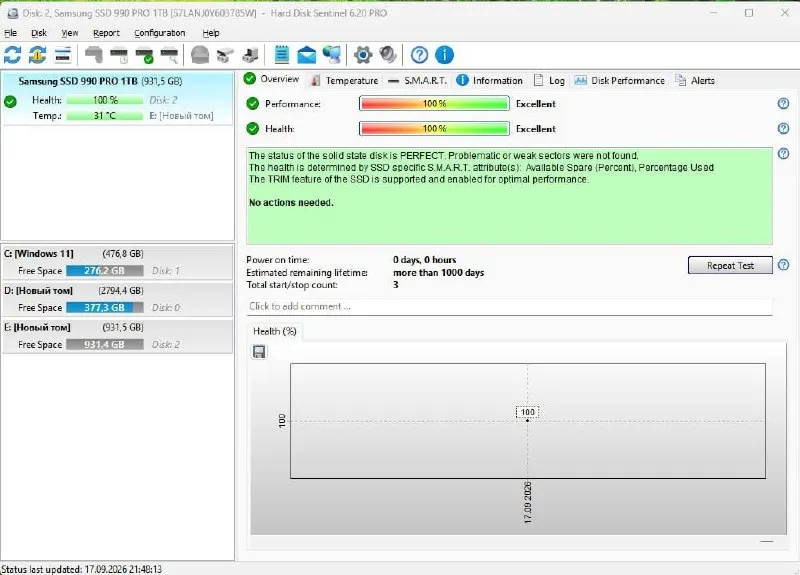Click the gray disk hand toolbar icon

(94, 55)
